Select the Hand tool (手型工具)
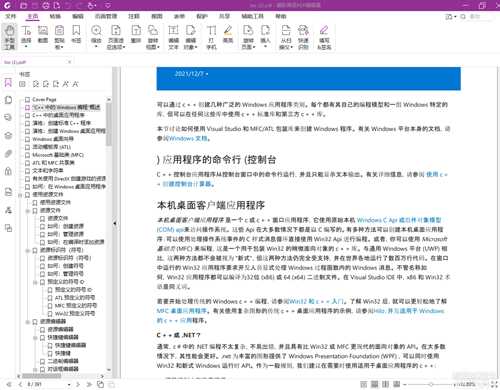The width and height of the screenshot is (500, 390). 9,37
